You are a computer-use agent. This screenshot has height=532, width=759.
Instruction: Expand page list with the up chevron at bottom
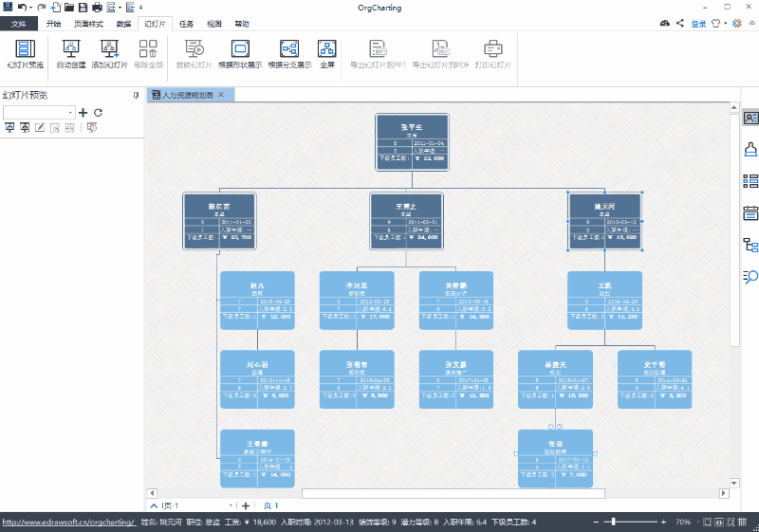click(x=154, y=505)
